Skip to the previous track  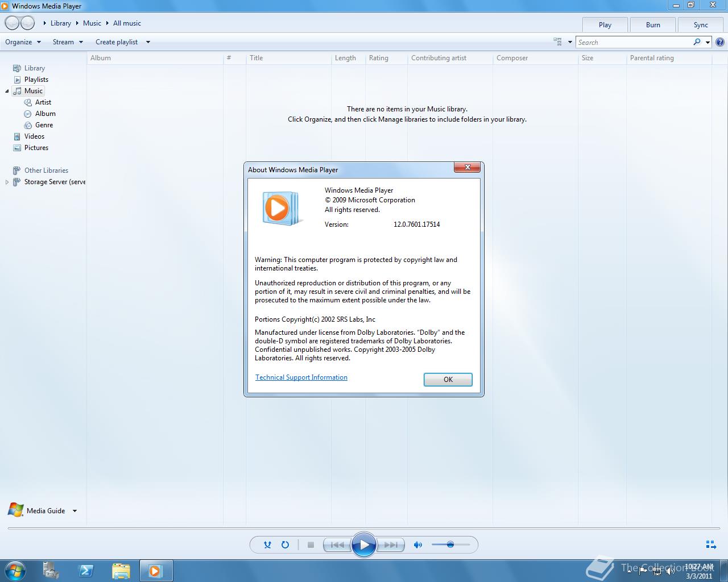point(337,544)
